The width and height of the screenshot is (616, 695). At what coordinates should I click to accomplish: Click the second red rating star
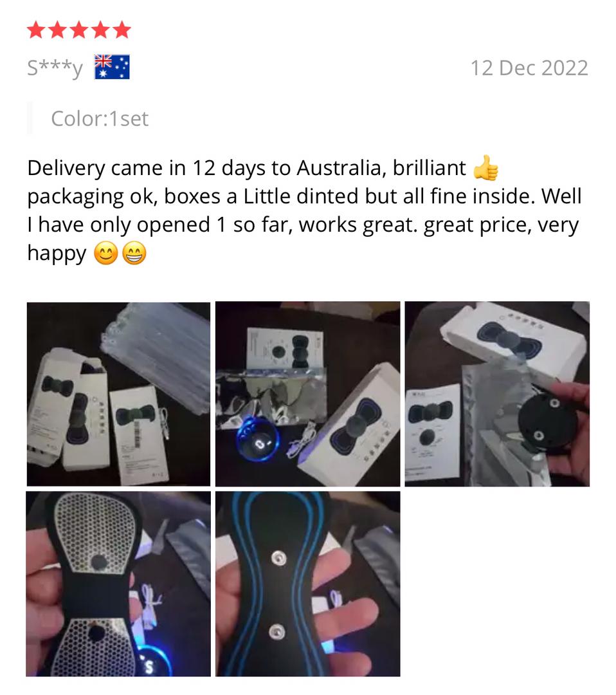(58, 30)
